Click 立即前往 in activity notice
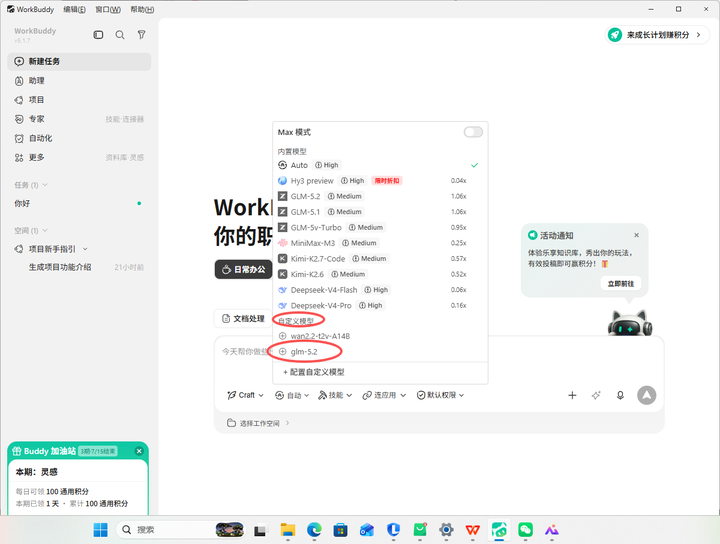The width and height of the screenshot is (720, 544). tap(621, 284)
